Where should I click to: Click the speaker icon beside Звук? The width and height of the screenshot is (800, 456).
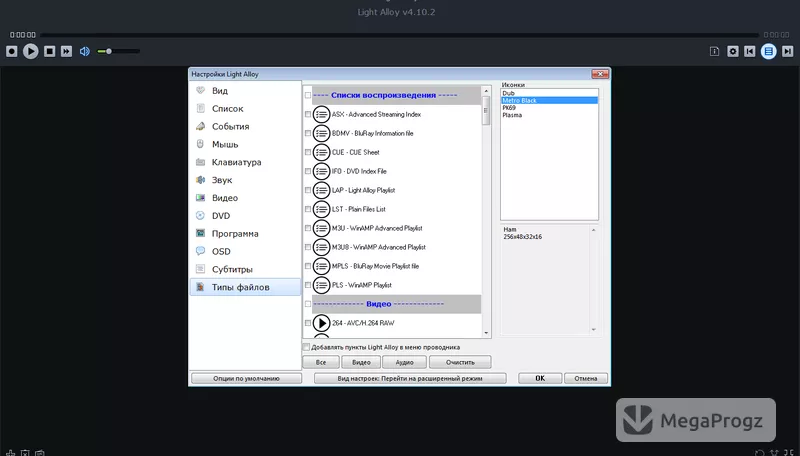[x=201, y=180]
